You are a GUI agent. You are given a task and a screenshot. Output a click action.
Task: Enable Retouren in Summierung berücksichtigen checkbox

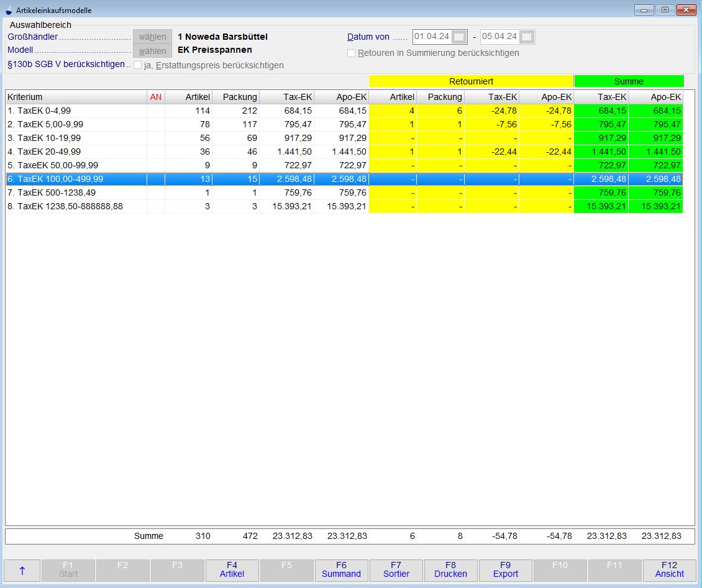click(x=352, y=53)
